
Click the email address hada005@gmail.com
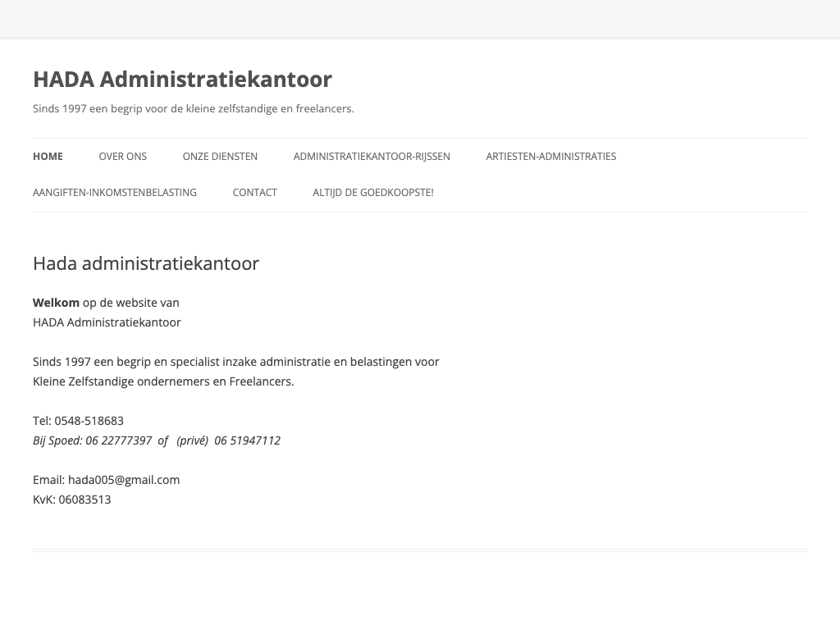123,480
